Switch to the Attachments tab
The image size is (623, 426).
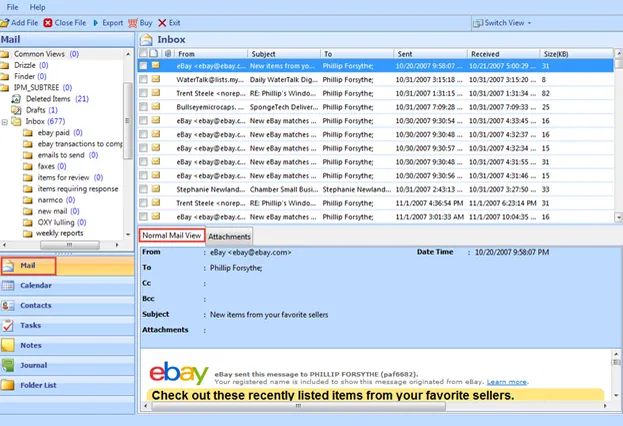229,236
